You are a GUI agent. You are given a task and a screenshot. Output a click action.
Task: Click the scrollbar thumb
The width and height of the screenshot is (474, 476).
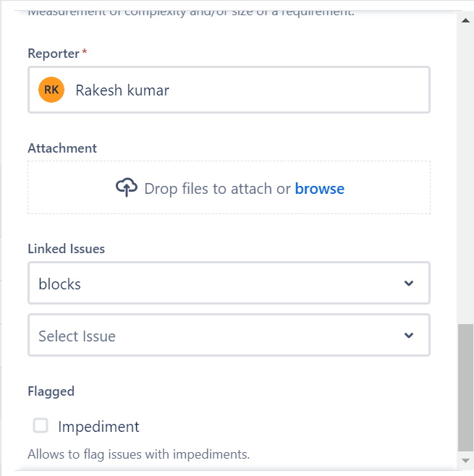465,387
